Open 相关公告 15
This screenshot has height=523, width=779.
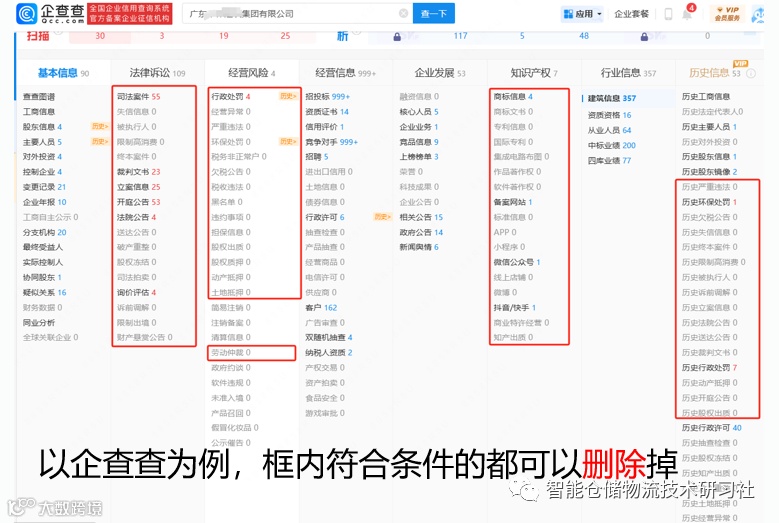tap(421, 217)
